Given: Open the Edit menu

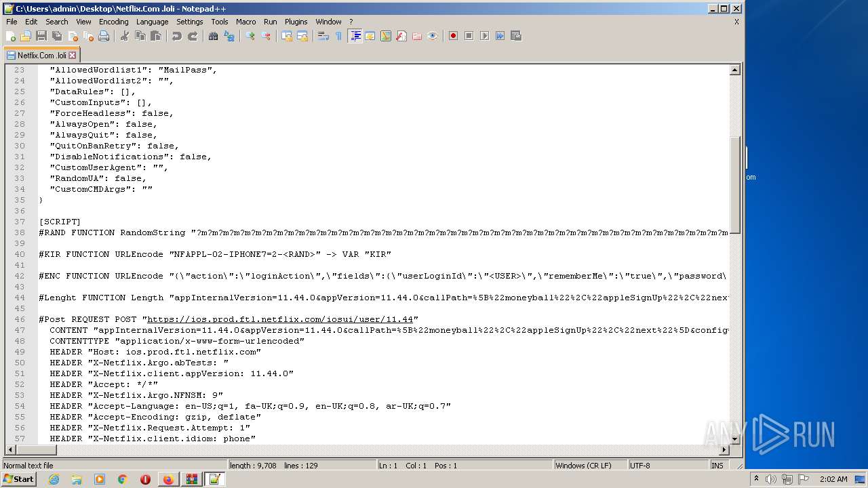Looking at the screenshot, I should point(31,22).
